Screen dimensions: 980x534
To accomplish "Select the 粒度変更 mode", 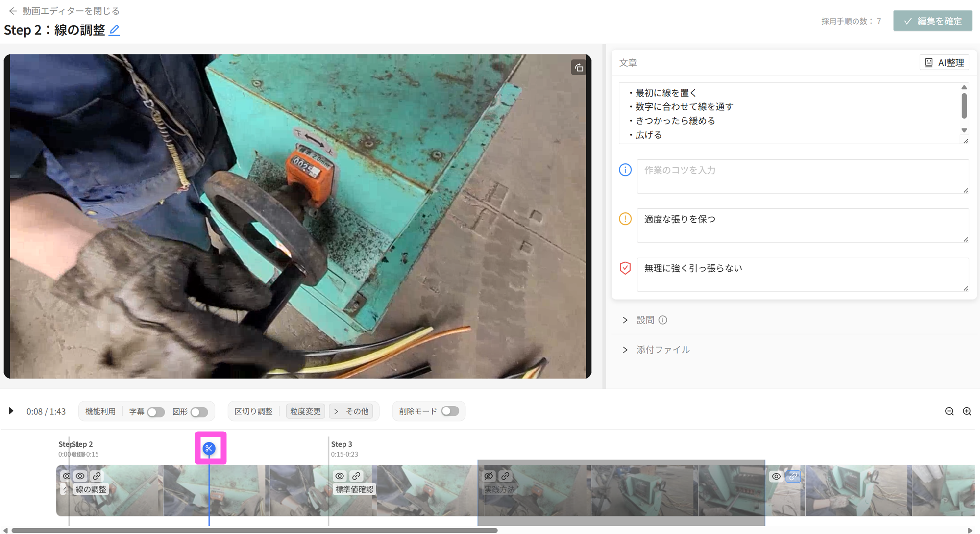I will 305,411.
